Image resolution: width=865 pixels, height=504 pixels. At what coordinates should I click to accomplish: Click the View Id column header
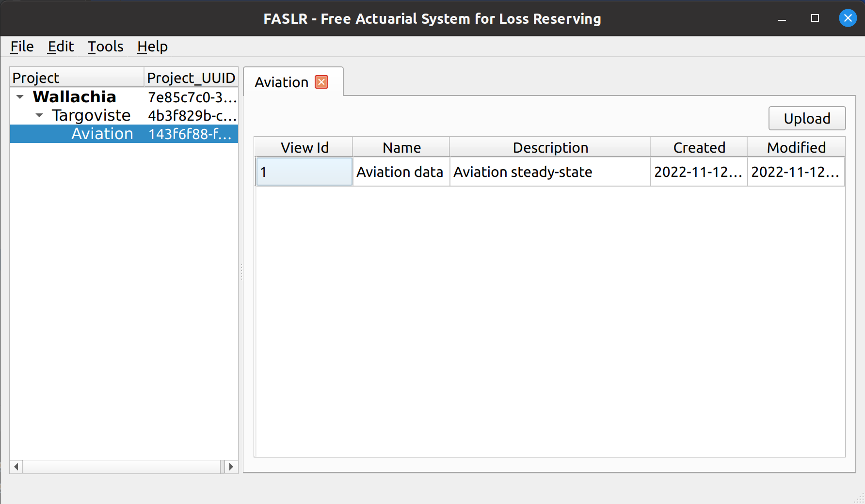pos(304,147)
